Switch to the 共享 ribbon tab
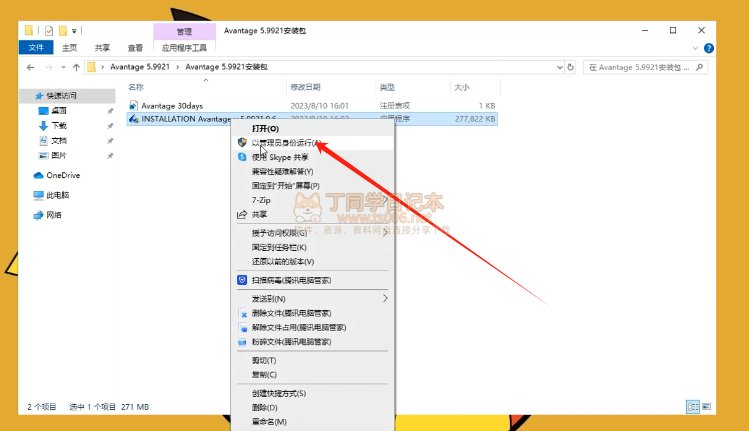This screenshot has width=749, height=431. click(102, 47)
